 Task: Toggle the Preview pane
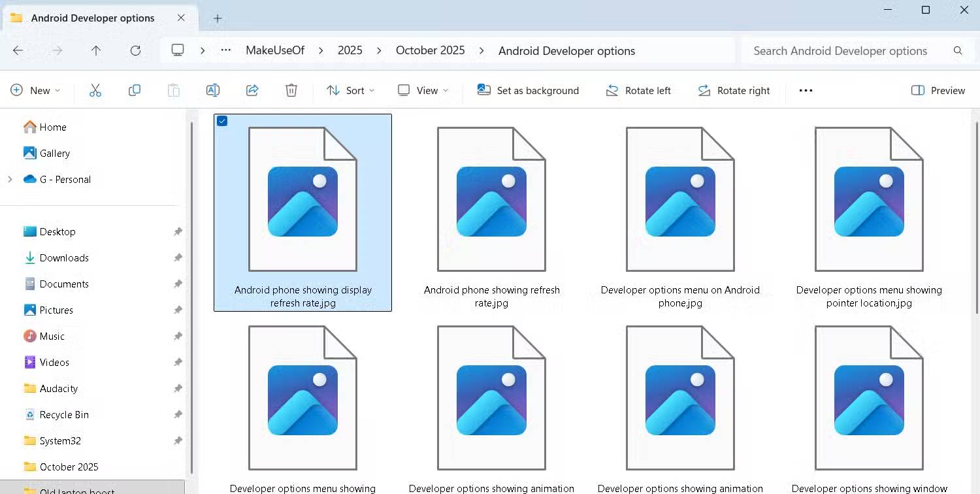point(938,90)
